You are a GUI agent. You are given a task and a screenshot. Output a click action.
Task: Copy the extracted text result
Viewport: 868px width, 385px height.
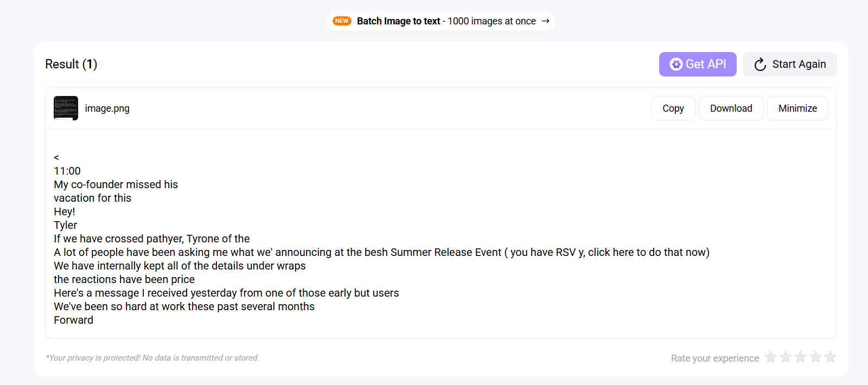(673, 108)
